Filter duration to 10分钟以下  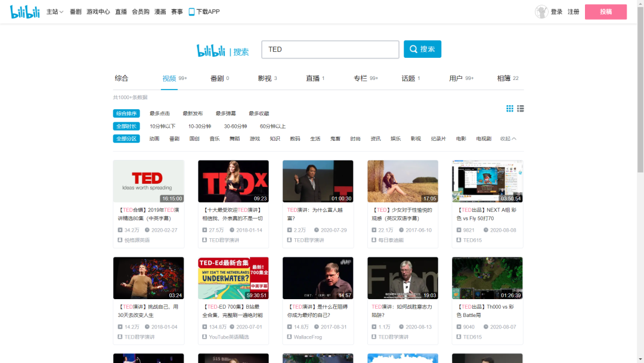point(163,126)
